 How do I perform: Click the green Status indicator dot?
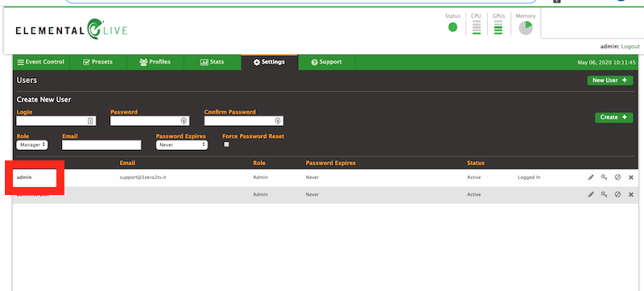tap(452, 27)
